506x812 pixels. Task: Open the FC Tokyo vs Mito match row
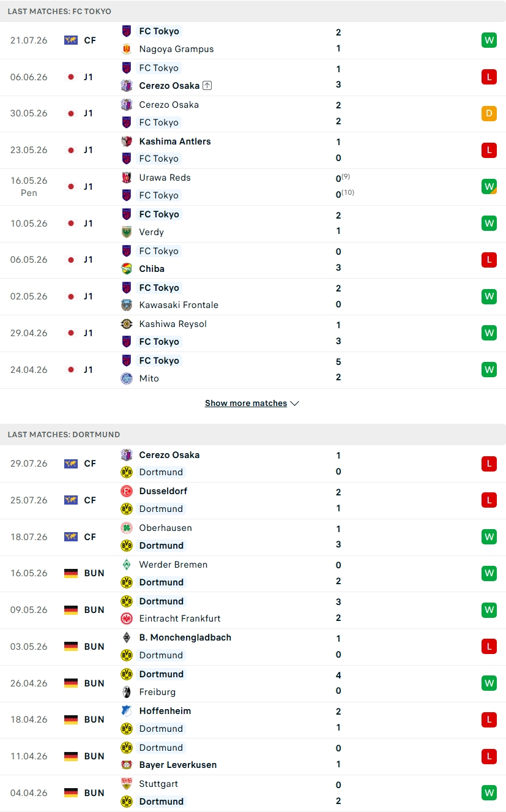point(253,370)
